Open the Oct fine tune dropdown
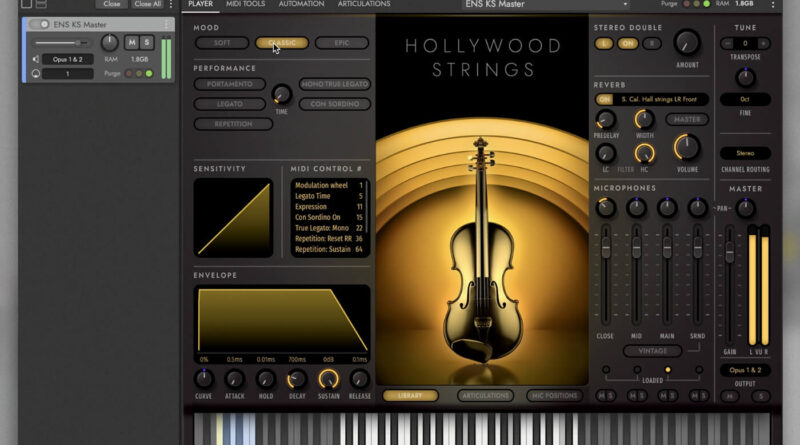This screenshot has height=445, width=800. 745,99
